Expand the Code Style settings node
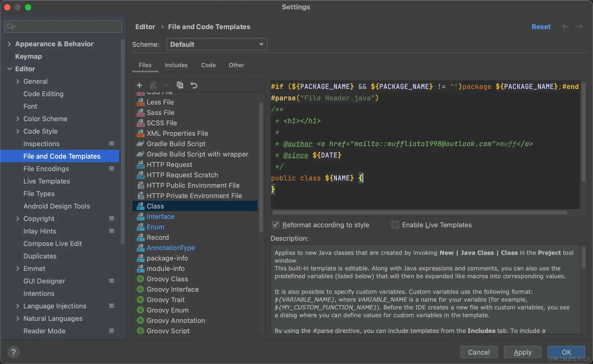Image resolution: width=593 pixels, height=364 pixels. coord(18,131)
